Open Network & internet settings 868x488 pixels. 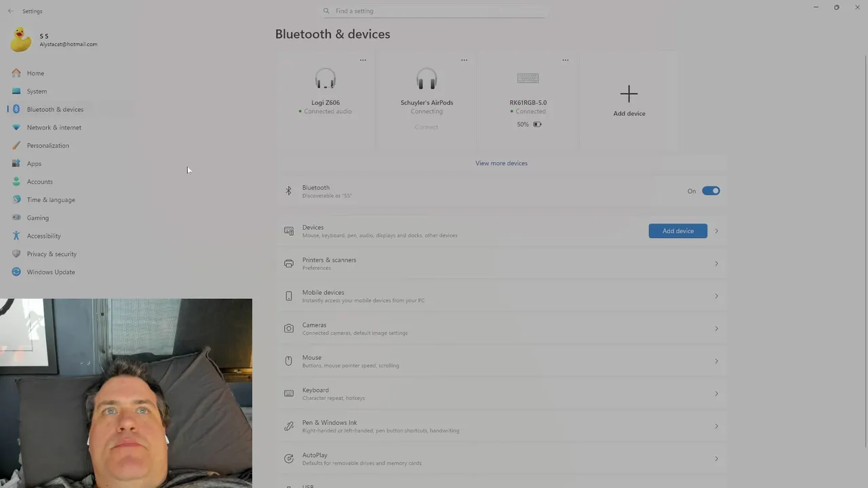click(x=54, y=127)
